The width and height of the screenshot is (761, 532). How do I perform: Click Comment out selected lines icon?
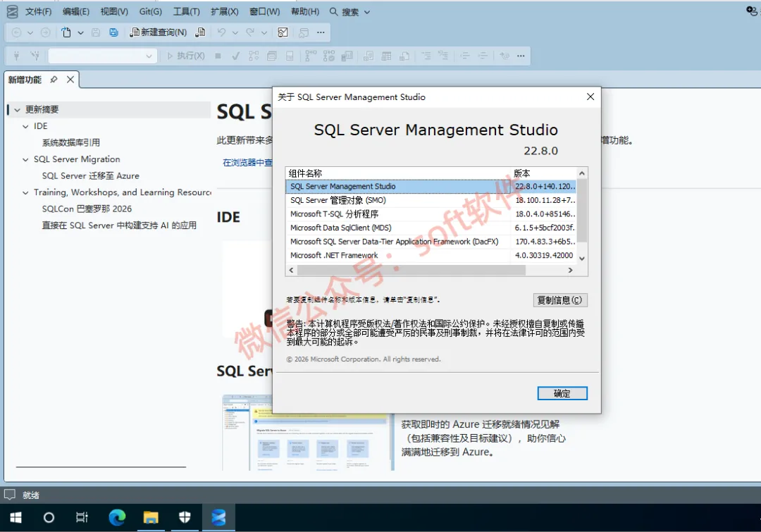tap(426, 56)
